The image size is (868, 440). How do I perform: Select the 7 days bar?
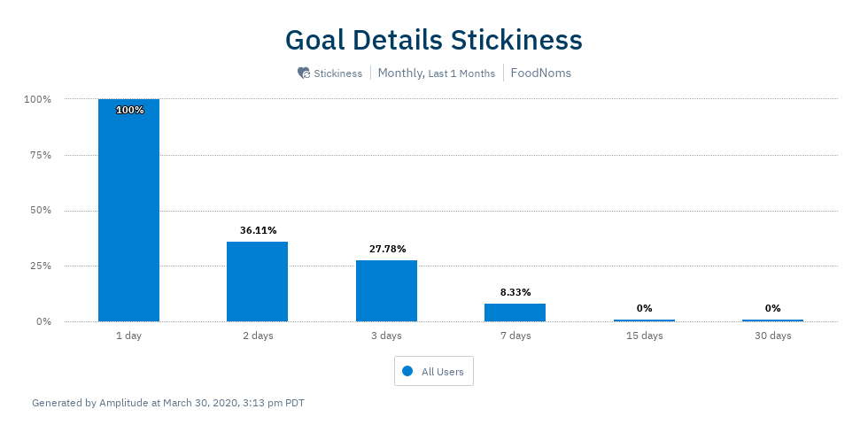pyautogui.click(x=515, y=313)
